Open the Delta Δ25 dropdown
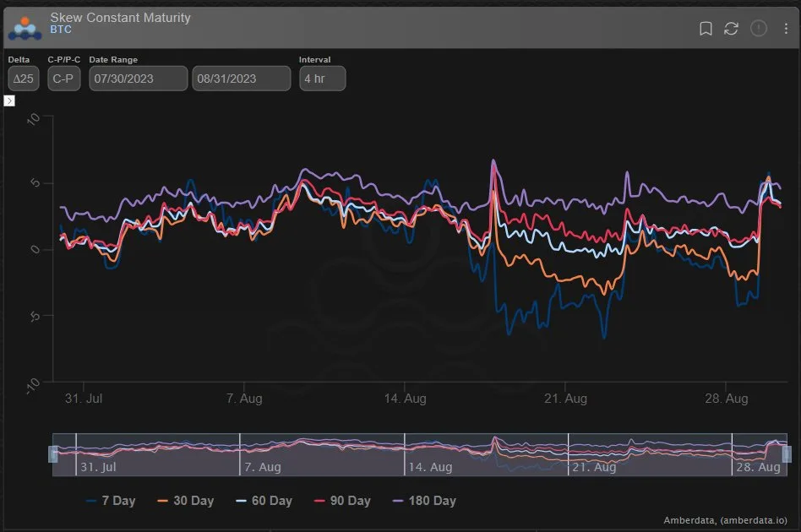 (x=24, y=79)
